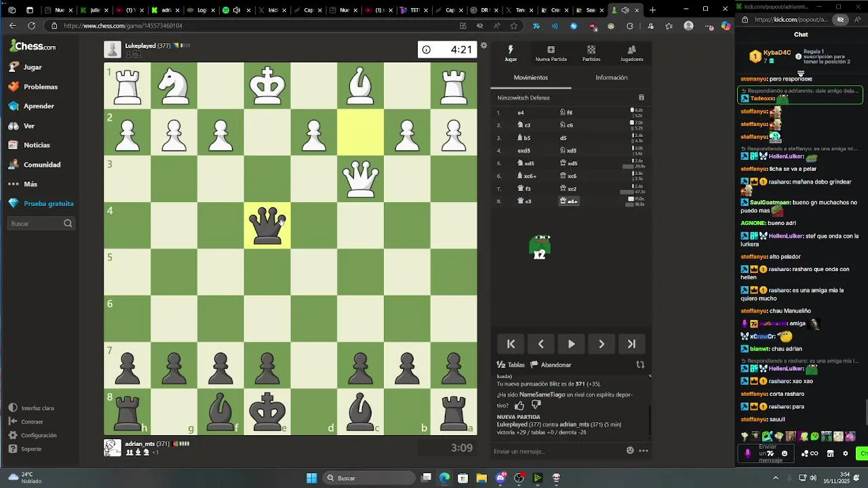
Task: Focus the Buscar search field in the sidebar
Action: coord(41,224)
